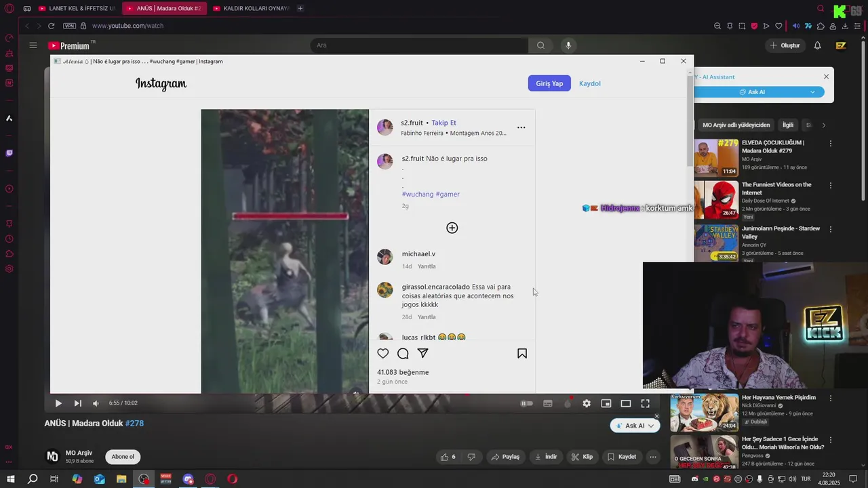The width and height of the screenshot is (868, 488).
Task: Close the AI Assistant panel
Action: 826,77
